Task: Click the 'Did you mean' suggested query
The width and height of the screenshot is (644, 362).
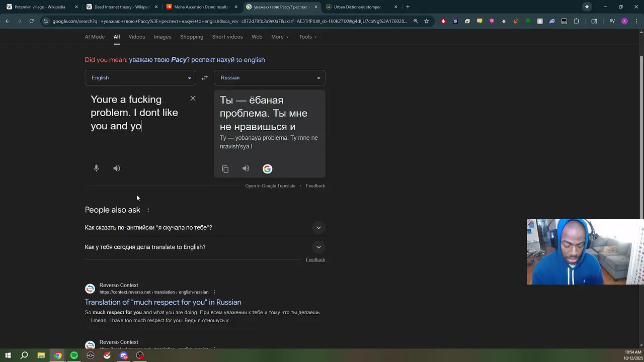Action: [x=197, y=60]
